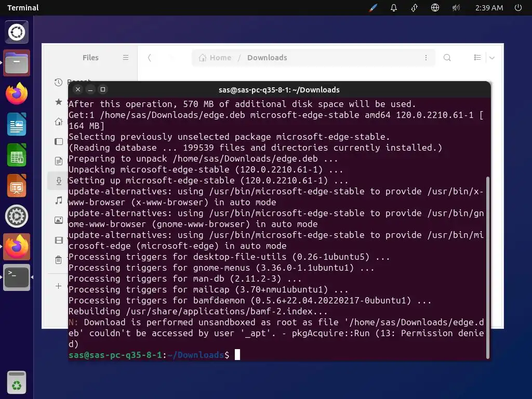Open the power menu icon in top bar
The image size is (532, 399).
(x=518, y=8)
